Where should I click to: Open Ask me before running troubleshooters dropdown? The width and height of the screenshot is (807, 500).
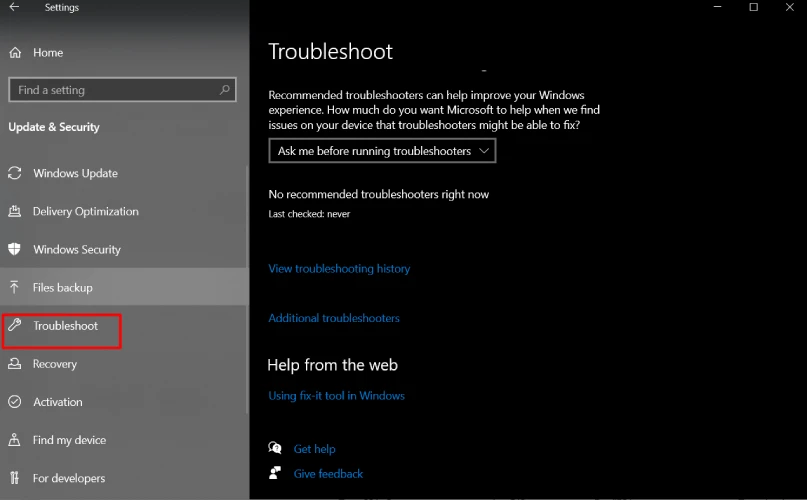point(382,151)
